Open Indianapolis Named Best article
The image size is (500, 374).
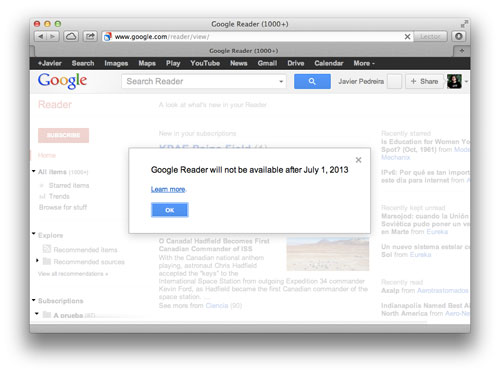[425, 309]
